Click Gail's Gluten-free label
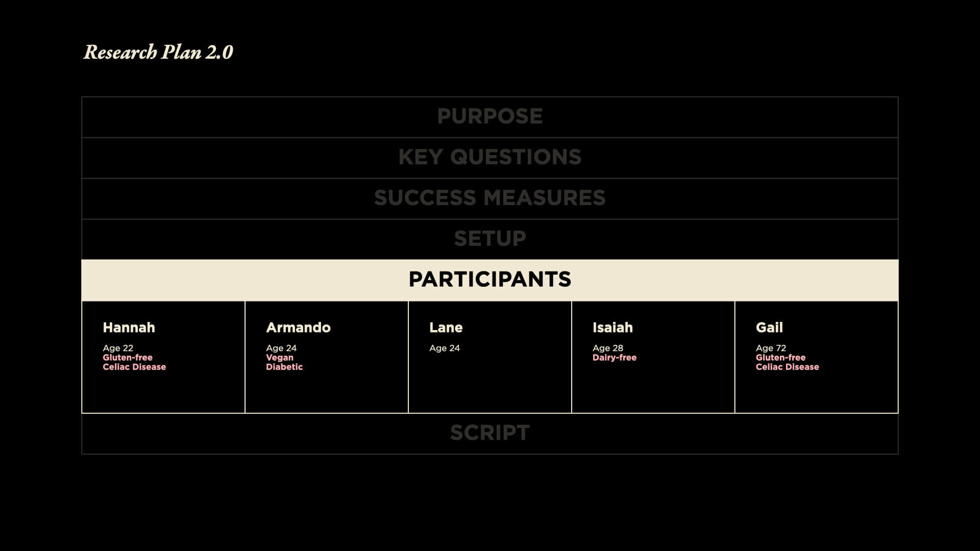Viewport: 980px width, 551px height. tap(780, 358)
